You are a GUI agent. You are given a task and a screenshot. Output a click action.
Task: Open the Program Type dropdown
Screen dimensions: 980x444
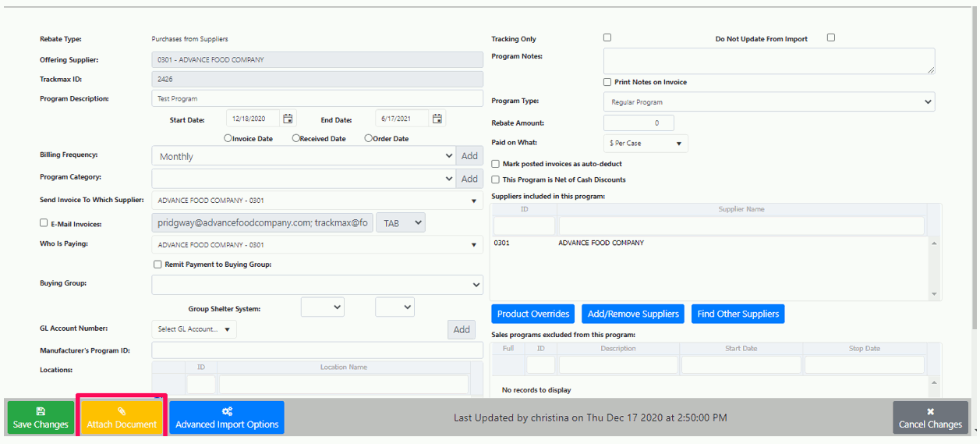(x=769, y=102)
